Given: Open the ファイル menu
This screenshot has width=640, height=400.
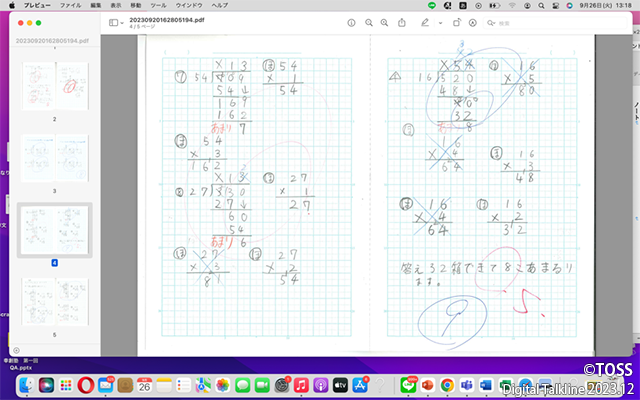Looking at the screenshot, I should coord(69,5).
